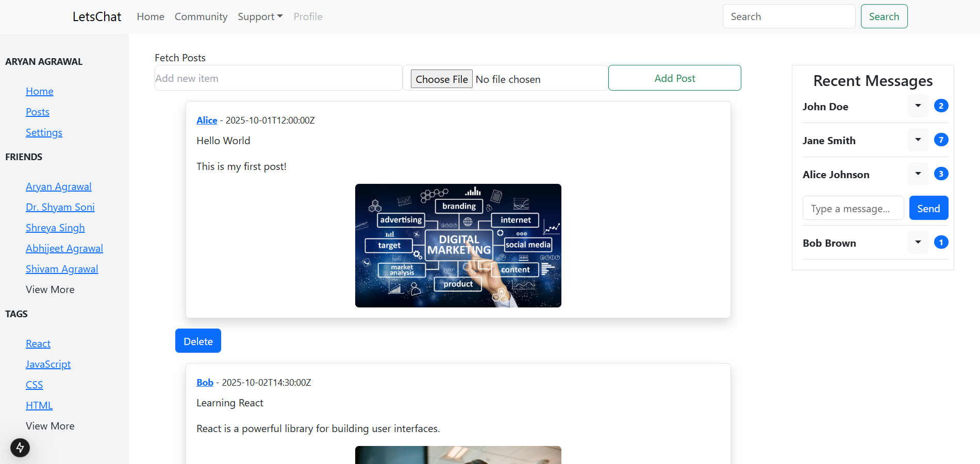Select the React tag
Image resolution: width=980 pixels, height=464 pixels.
point(38,343)
